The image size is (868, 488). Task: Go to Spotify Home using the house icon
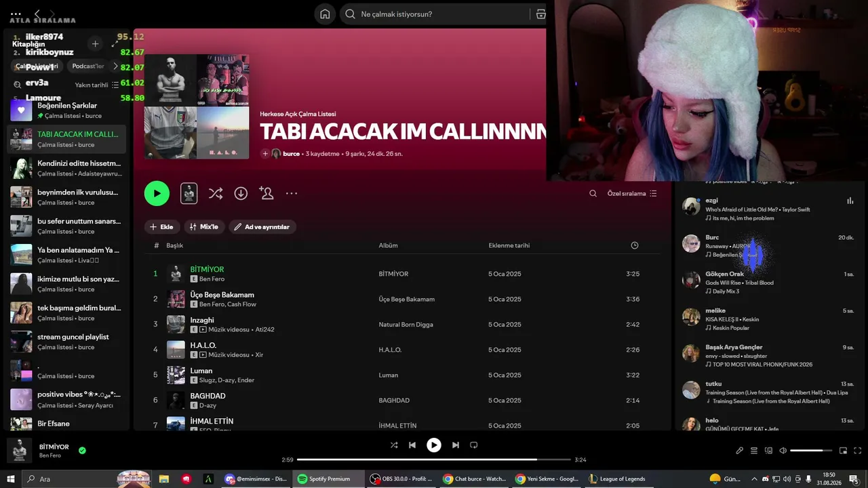click(325, 14)
